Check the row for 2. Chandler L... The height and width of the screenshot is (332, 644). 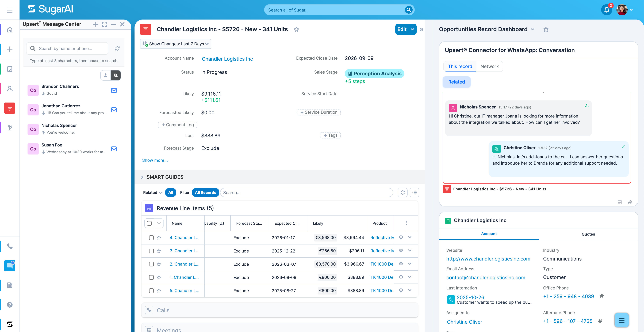pyautogui.click(x=151, y=264)
